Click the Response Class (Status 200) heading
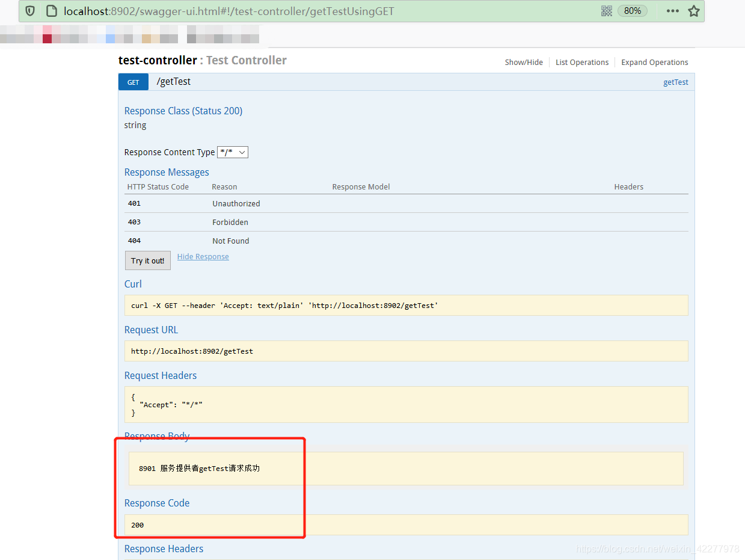Viewport: 745px width, 560px height. click(x=183, y=111)
